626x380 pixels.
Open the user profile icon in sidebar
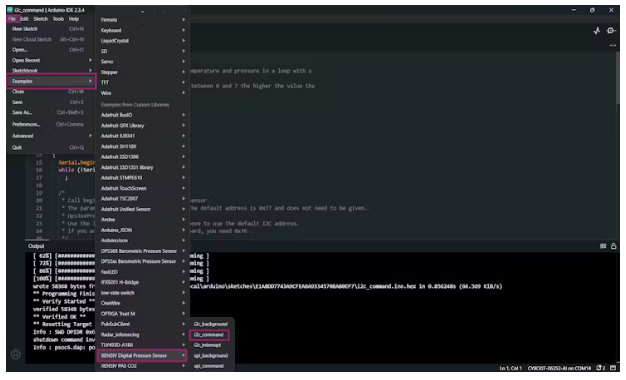(x=16, y=354)
